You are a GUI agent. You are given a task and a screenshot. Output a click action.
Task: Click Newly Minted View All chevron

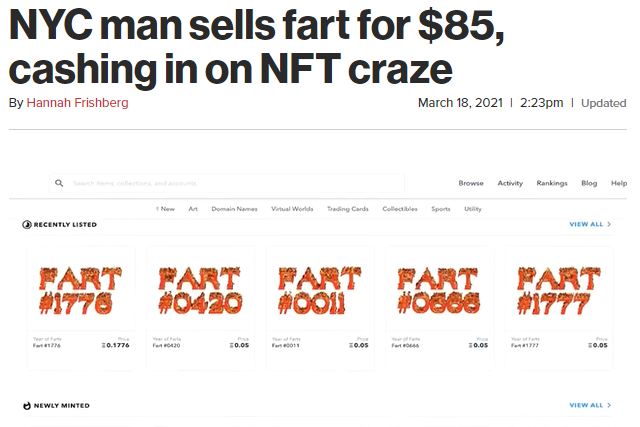point(609,405)
